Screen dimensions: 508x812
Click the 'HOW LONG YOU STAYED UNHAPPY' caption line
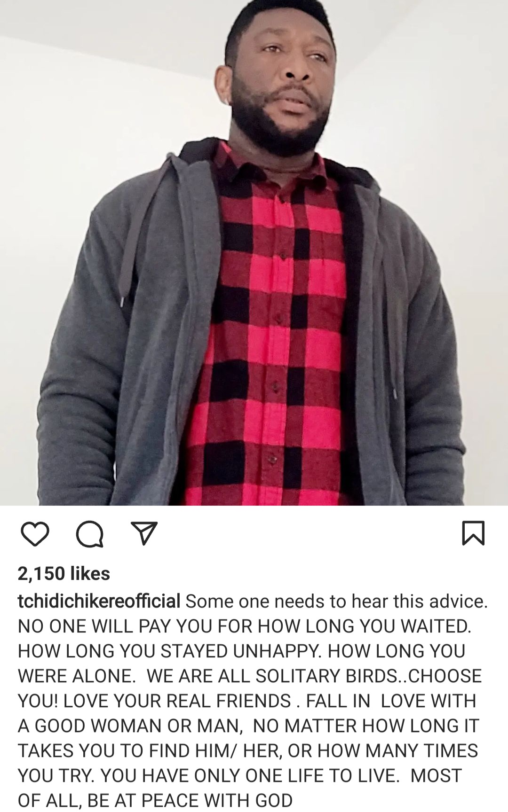169,651
